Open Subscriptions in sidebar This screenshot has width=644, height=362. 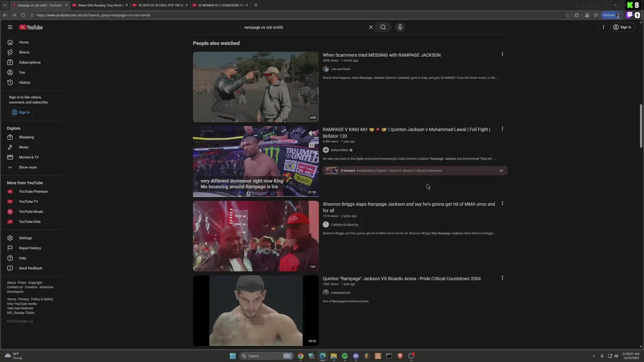tap(29, 62)
